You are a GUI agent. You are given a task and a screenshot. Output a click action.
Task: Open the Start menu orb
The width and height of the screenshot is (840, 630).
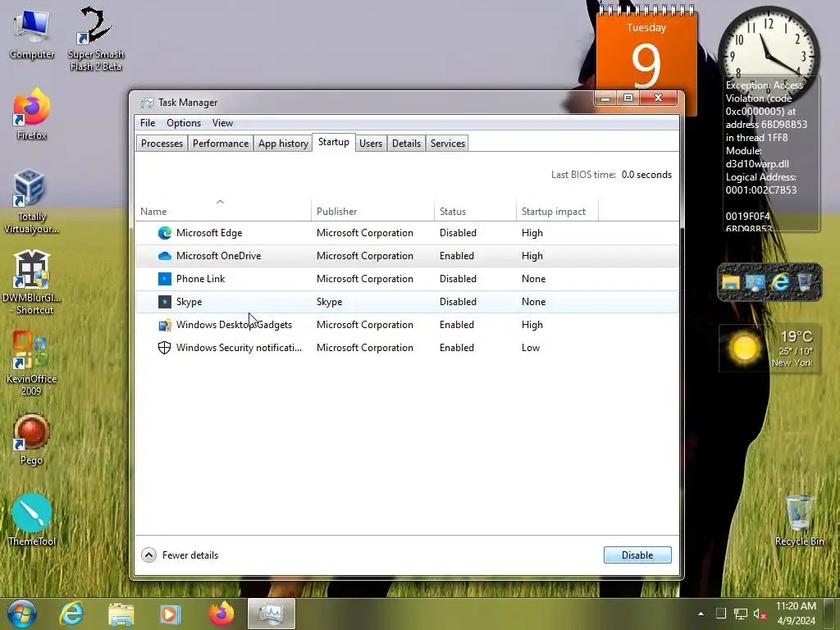tap(22, 614)
